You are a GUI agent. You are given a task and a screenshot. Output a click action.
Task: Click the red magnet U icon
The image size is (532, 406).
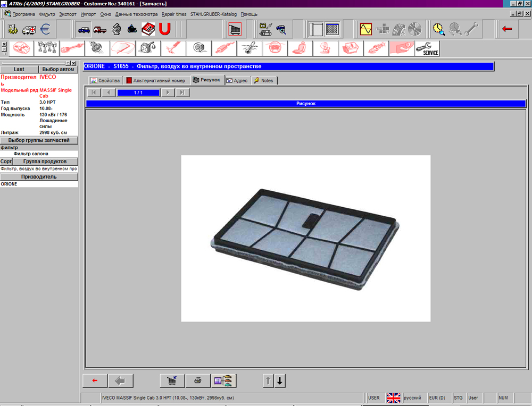point(165,29)
